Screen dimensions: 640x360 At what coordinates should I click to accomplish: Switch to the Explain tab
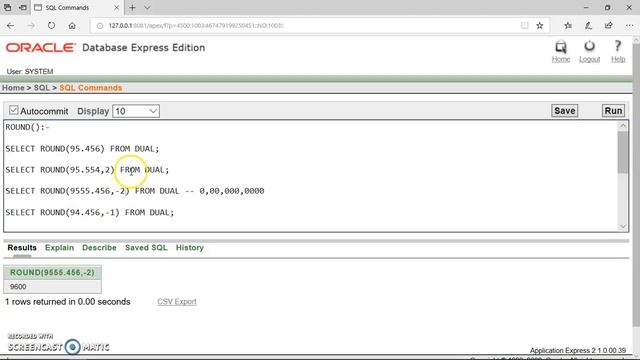[x=59, y=248]
